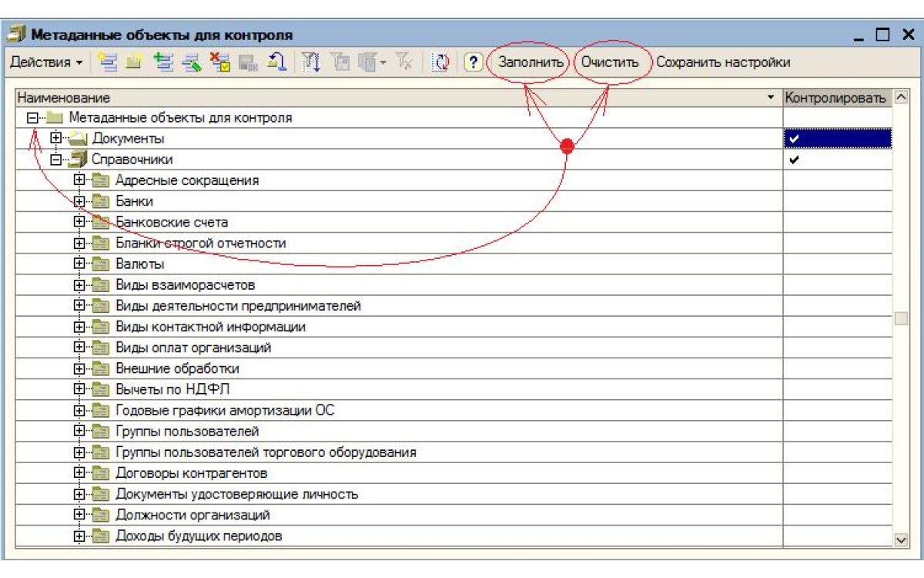Screen dimensions: 924x578
Task: Click the edit current item pencil icon
Action: [190, 62]
